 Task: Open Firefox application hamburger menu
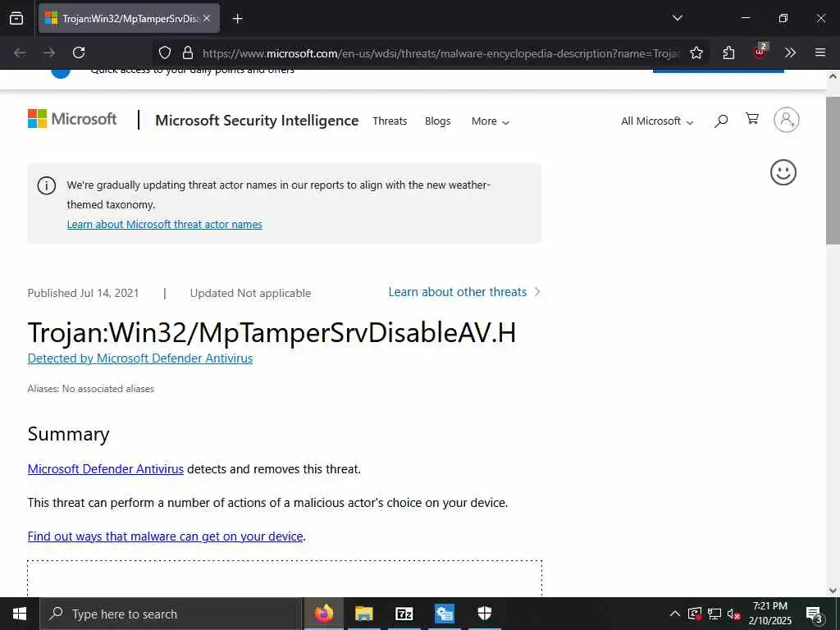pyautogui.click(x=820, y=52)
